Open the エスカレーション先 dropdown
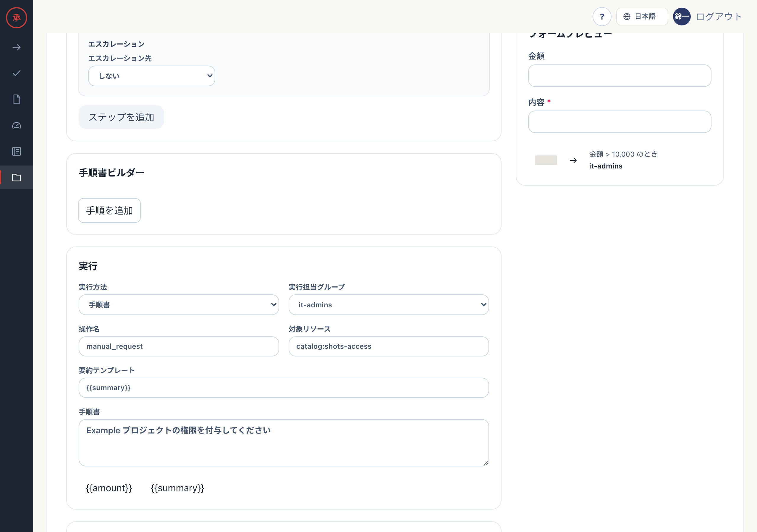 152,76
